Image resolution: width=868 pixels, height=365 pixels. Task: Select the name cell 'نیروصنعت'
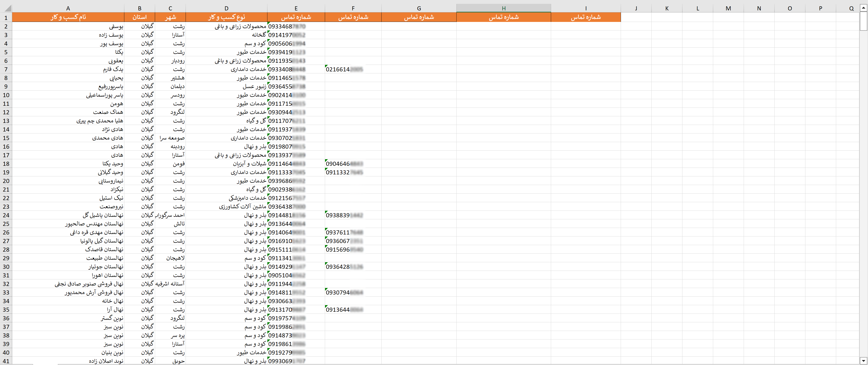click(x=68, y=206)
